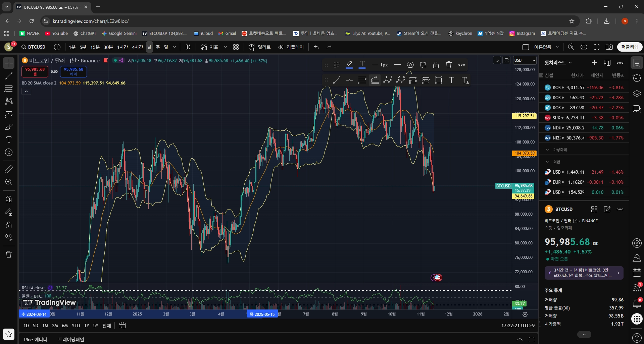Screen dimensions: 644x344
Task: Toggle magnet mode in left toolbar
Action: click(x=9, y=199)
